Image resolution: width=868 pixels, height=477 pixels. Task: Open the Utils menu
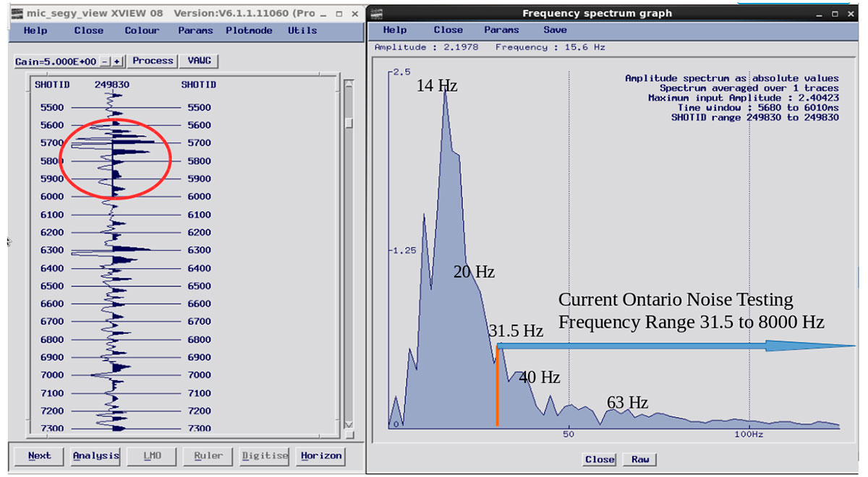point(302,30)
